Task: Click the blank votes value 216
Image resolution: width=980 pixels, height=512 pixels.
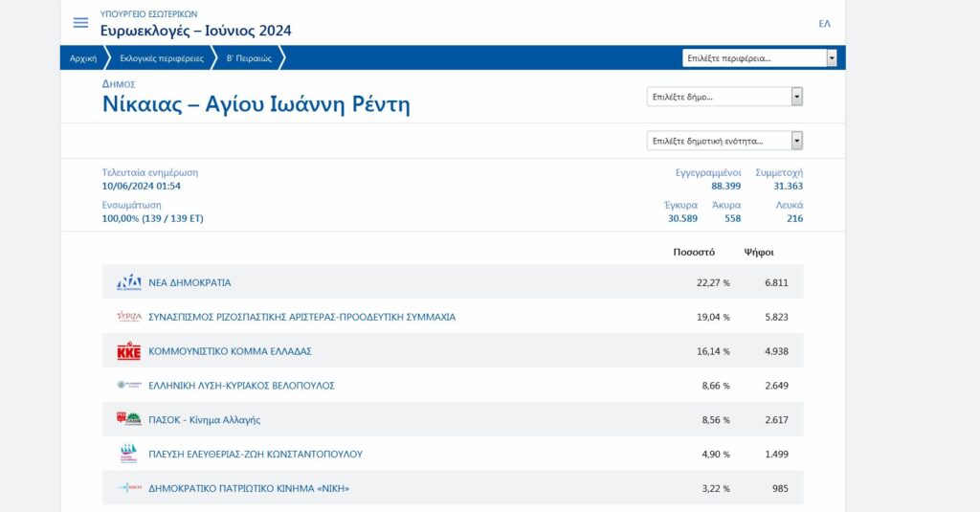Action: (794, 219)
